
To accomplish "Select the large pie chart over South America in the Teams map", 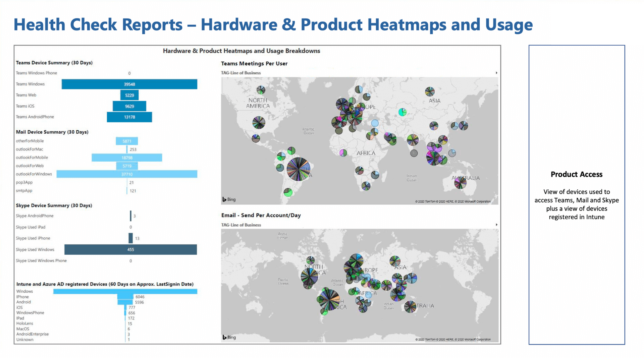I will tap(298, 169).
